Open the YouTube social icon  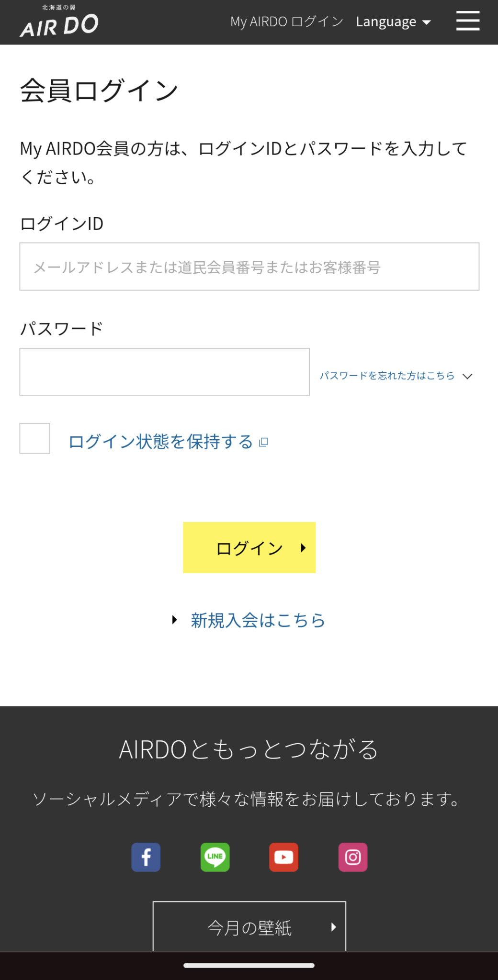point(284,857)
